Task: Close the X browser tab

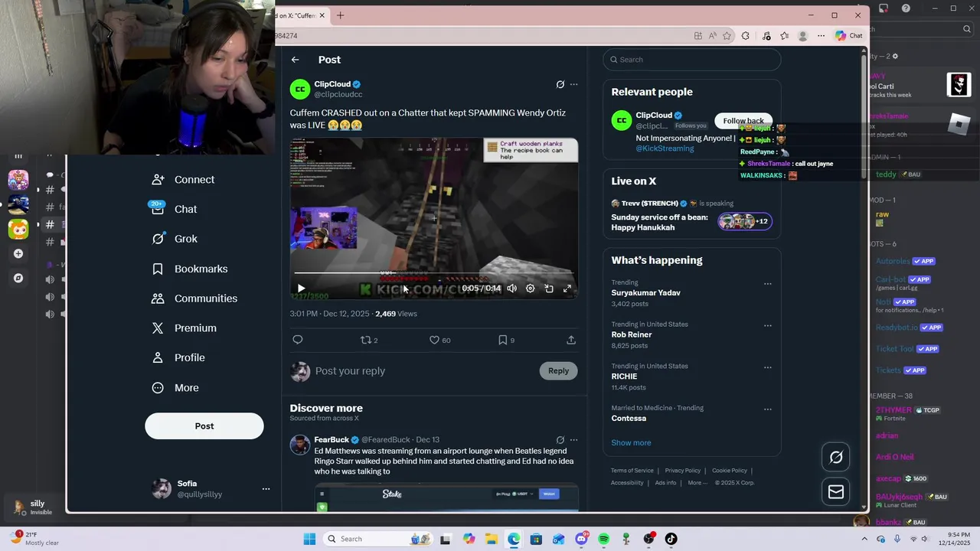Action: [322, 15]
